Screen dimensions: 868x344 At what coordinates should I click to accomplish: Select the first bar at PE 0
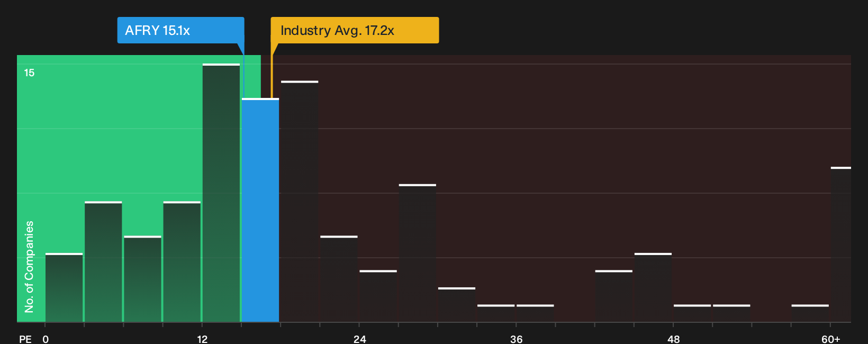click(x=64, y=287)
